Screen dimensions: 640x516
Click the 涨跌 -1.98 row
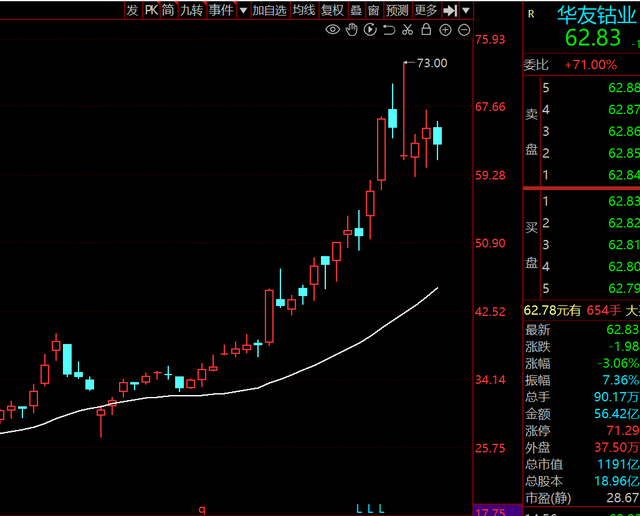582,347
